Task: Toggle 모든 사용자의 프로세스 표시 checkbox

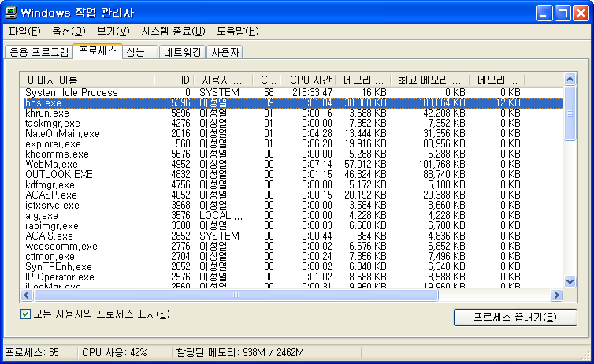Action: click(26, 314)
